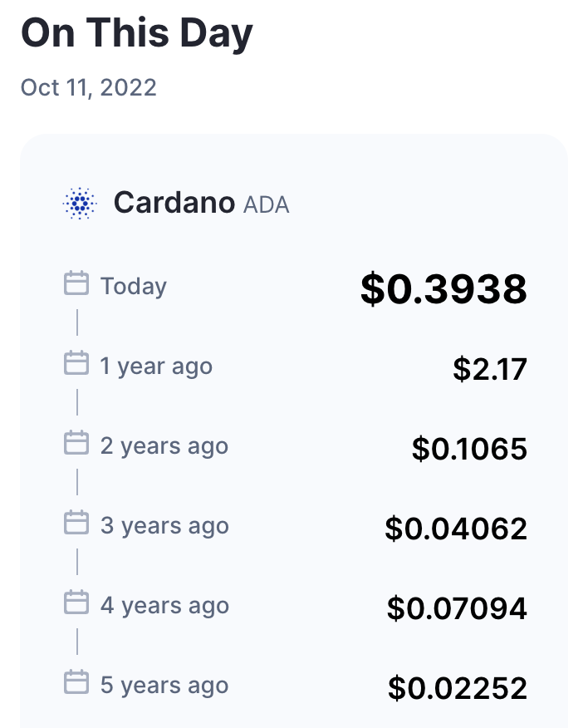588x728 pixels.
Task: Click today's price $0.3938
Action: click(443, 288)
